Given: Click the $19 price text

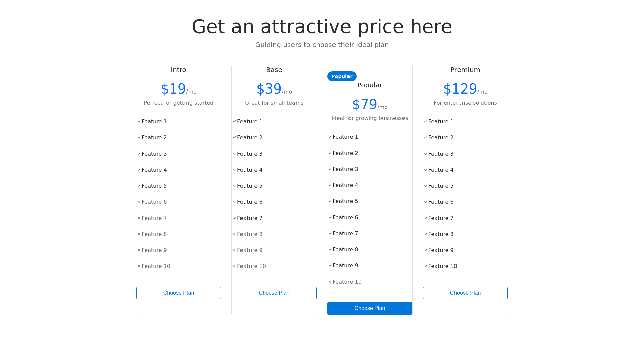Looking at the screenshot, I should point(173,89).
